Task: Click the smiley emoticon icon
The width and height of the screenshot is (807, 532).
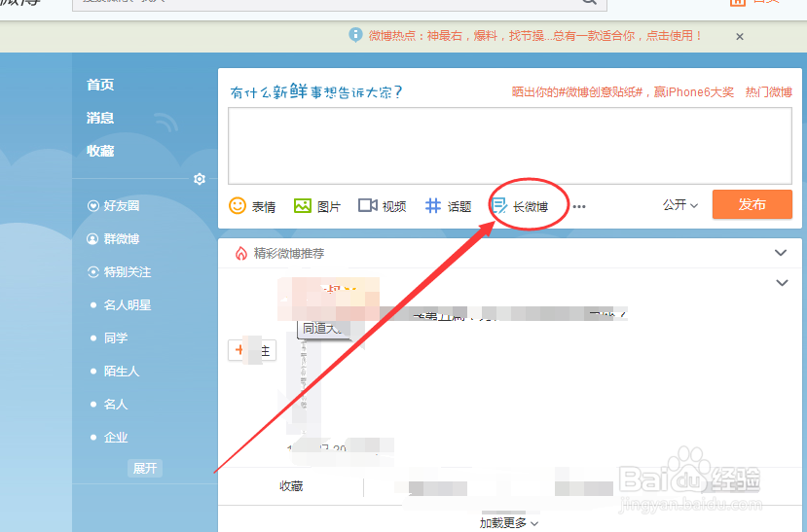Action: coord(238,205)
